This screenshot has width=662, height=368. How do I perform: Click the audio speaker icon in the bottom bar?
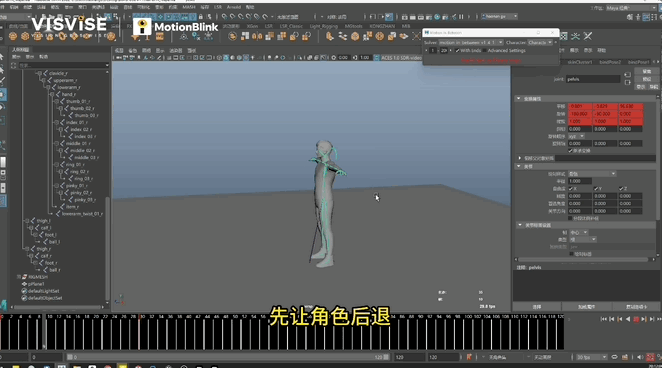tap(640, 357)
